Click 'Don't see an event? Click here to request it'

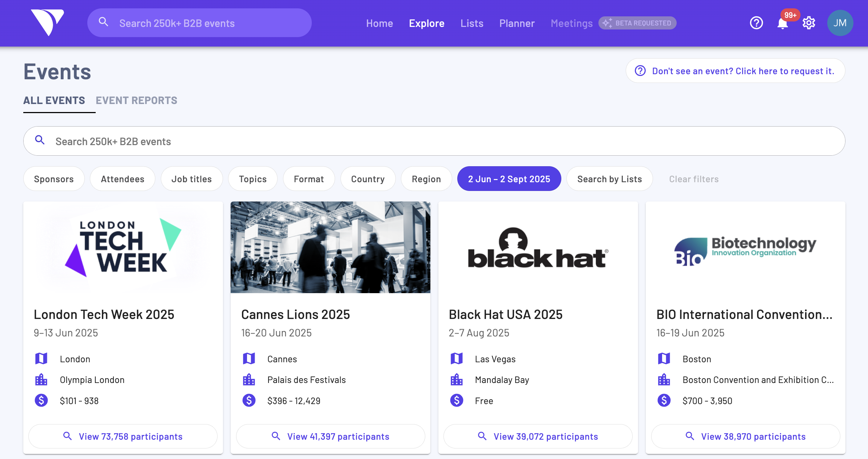click(735, 71)
